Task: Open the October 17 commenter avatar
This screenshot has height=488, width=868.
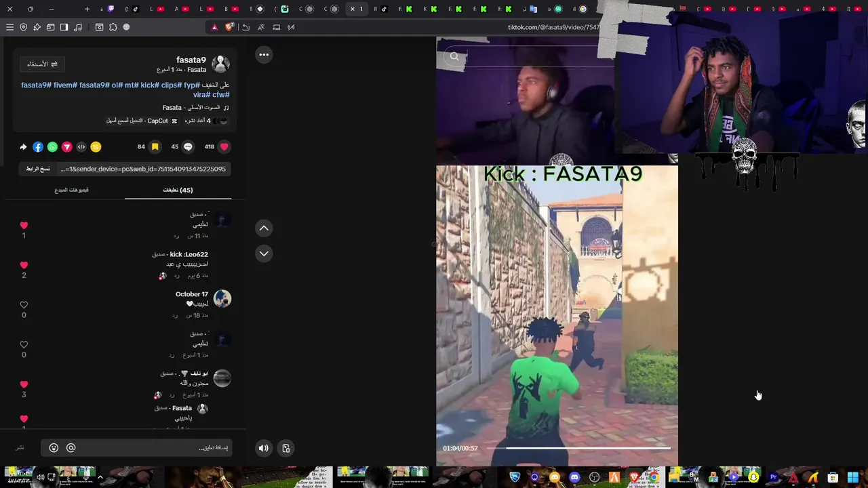Action: point(222,298)
